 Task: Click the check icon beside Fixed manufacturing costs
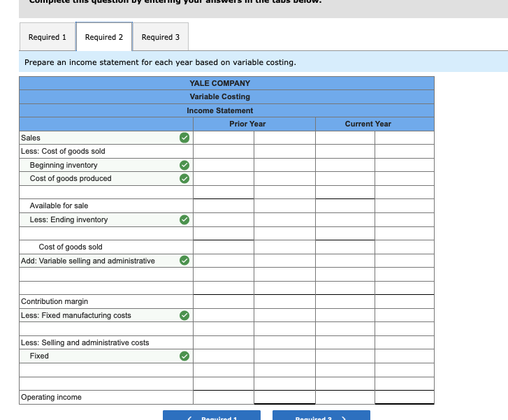click(184, 315)
